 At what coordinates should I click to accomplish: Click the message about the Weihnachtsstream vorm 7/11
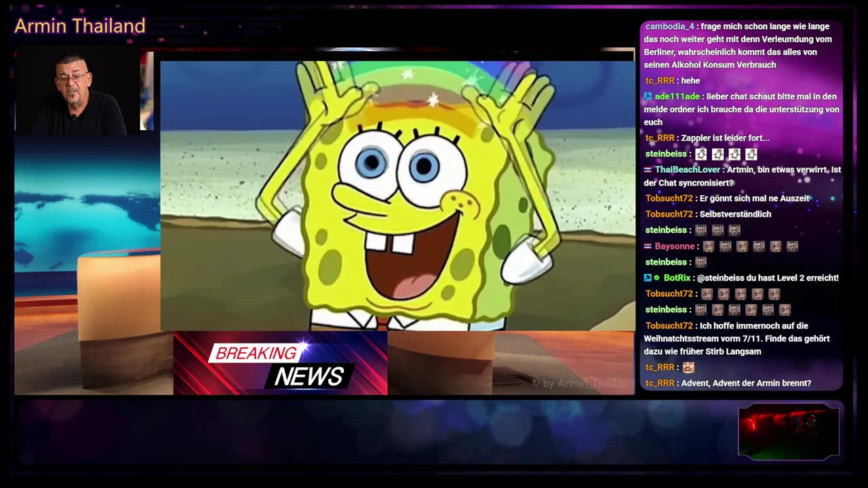tap(737, 339)
